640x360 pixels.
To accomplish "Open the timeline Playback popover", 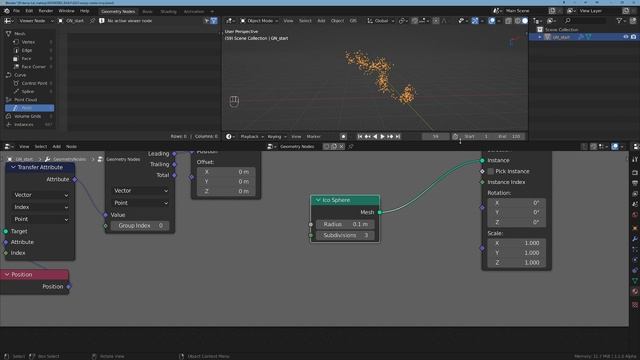I will tap(251, 136).
